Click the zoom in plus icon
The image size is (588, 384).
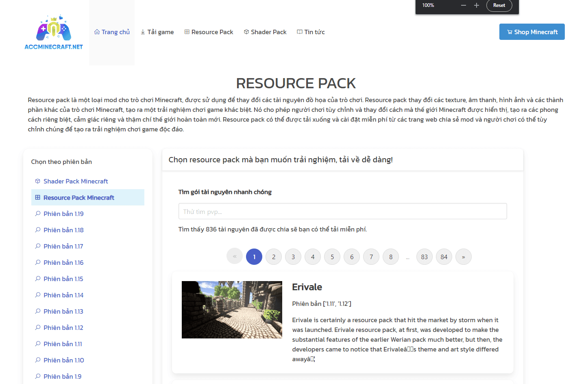477,5
